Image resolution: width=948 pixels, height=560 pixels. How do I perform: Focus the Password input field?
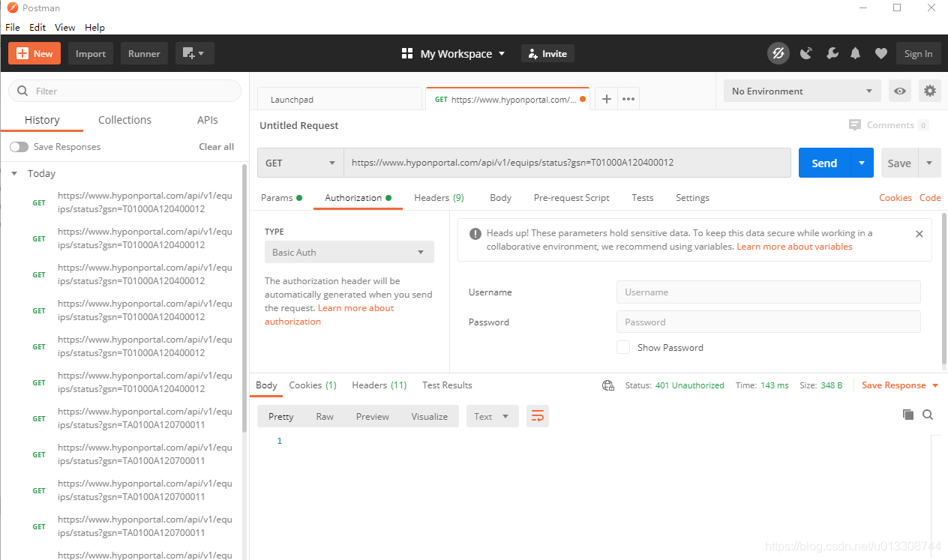pyautogui.click(x=768, y=322)
